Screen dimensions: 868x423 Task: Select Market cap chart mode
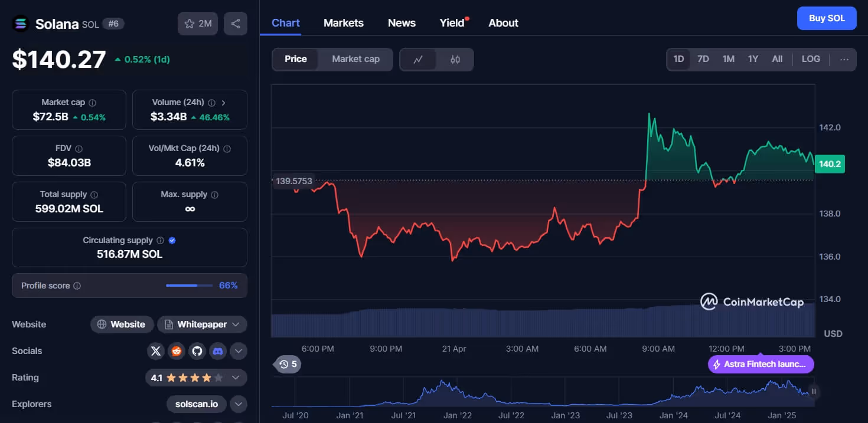[x=355, y=59]
